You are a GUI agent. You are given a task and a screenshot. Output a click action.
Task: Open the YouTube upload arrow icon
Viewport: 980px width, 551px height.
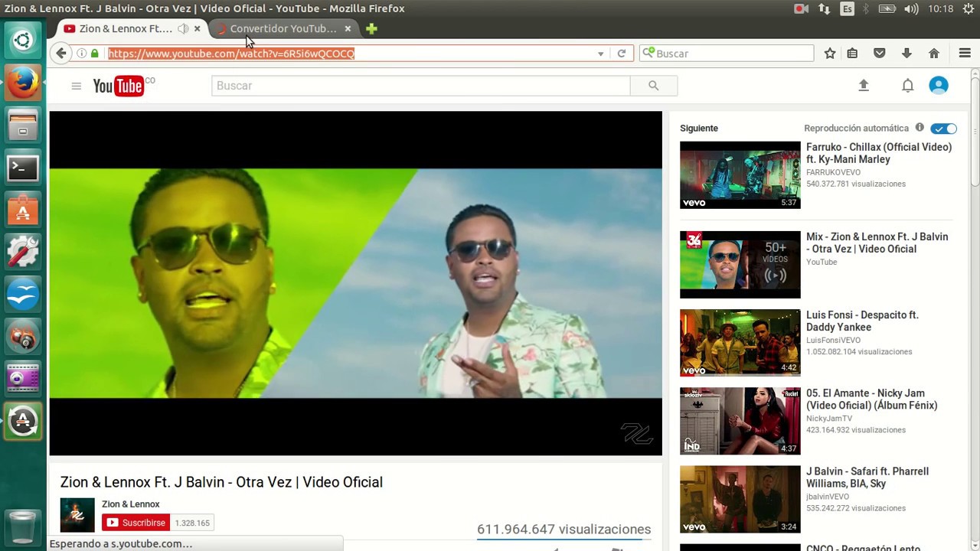(864, 86)
